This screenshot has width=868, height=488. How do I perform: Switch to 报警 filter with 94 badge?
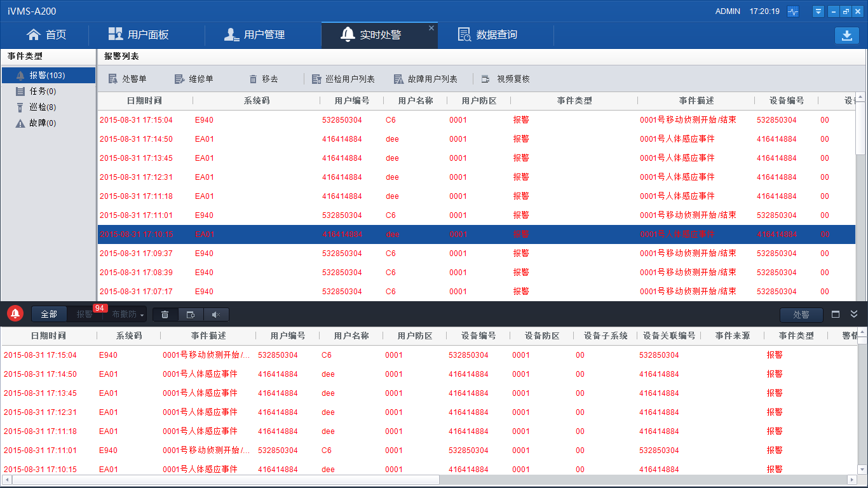[x=85, y=315]
